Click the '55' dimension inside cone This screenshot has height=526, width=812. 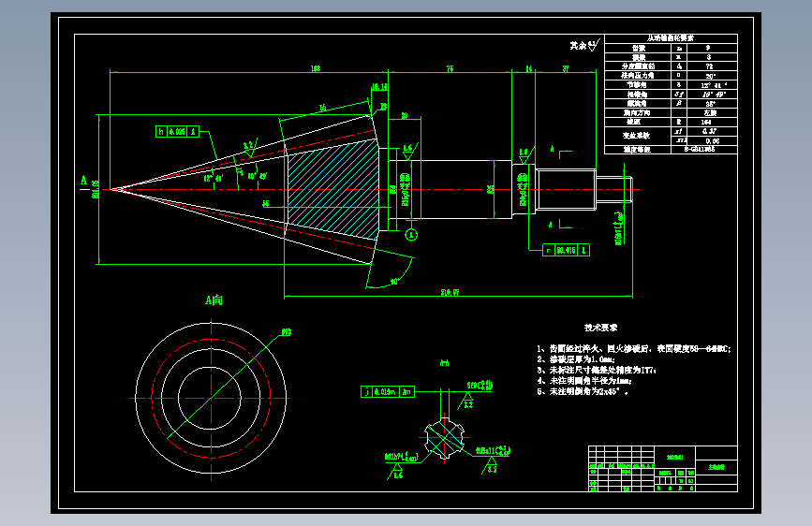pos(266,204)
